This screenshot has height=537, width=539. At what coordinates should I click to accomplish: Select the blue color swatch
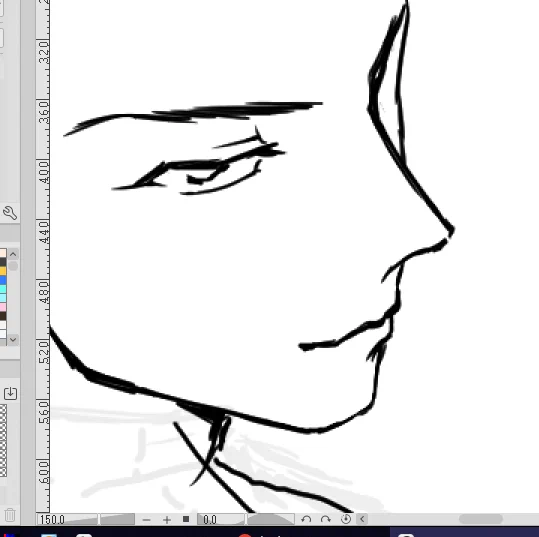tap(3, 280)
